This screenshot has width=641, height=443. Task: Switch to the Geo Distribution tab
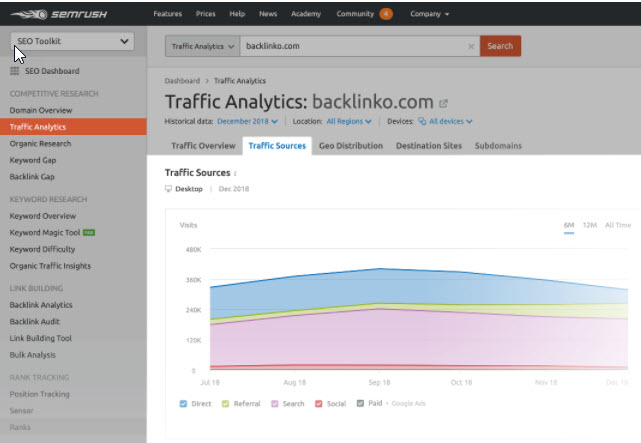351,146
